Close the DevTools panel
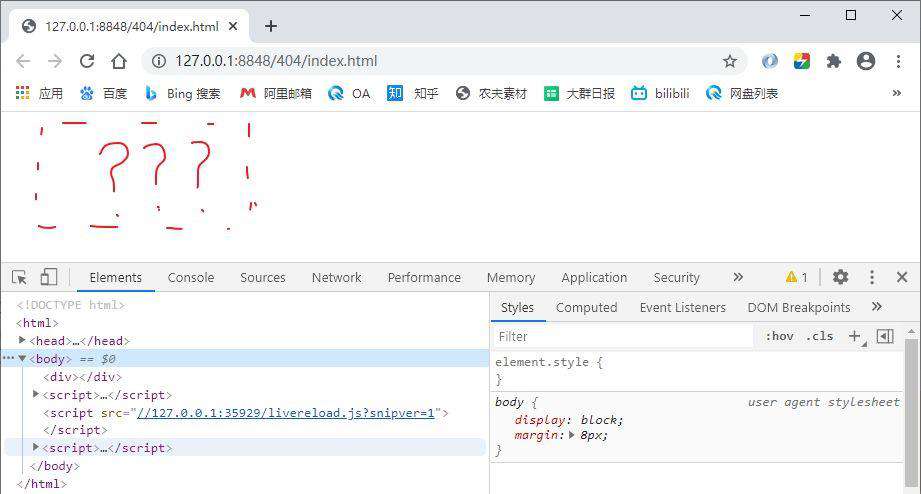Screen dimensions: 921x494 click(x=902, y=277)
